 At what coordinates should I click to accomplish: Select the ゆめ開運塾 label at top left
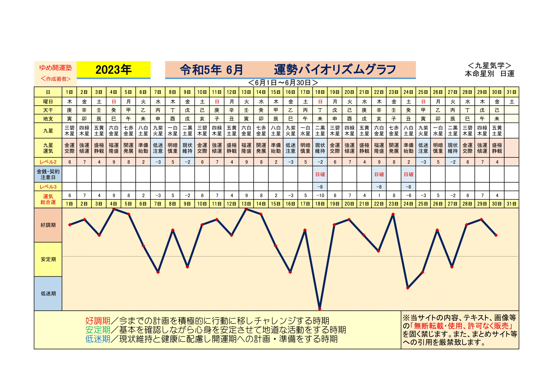55,68
